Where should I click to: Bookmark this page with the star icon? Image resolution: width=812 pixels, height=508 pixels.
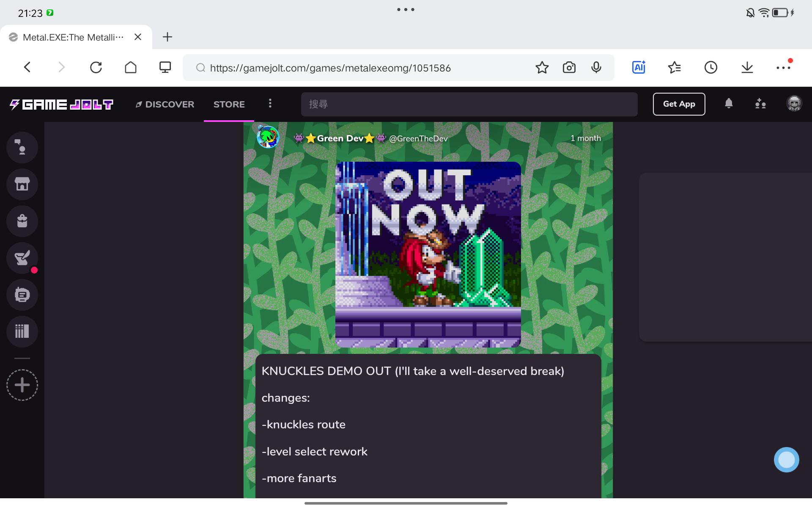pos(542,68)
